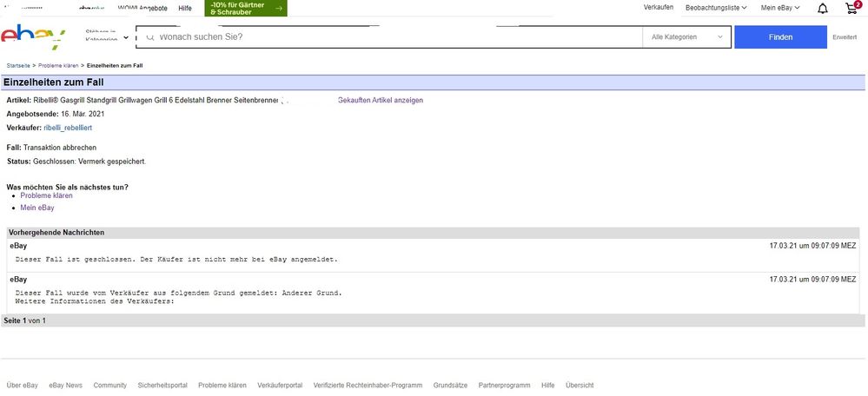The image size is (868, 396).
Task: Expand the Beobachtungsliste menu
Action: coord(716,8)
